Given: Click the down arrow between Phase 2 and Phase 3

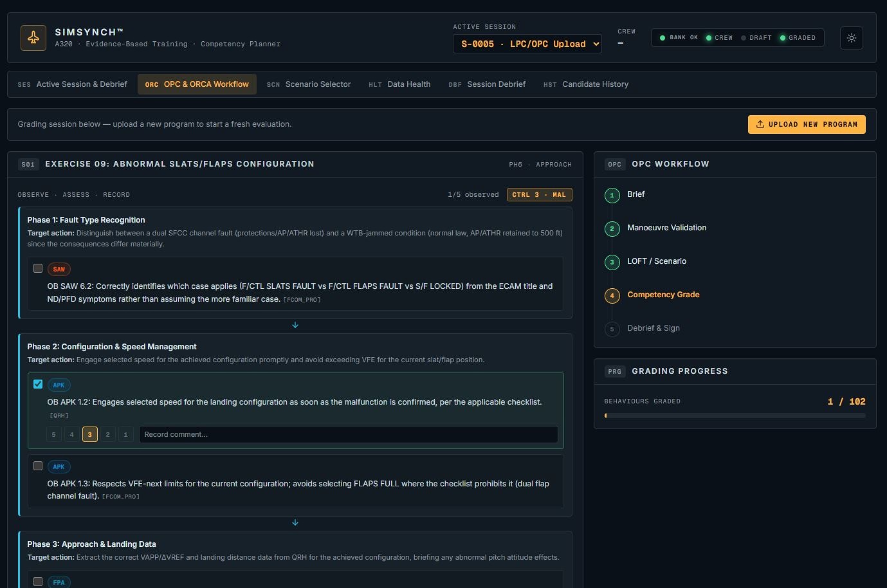Looking at the screenshot, I should (x=295, y=522).
